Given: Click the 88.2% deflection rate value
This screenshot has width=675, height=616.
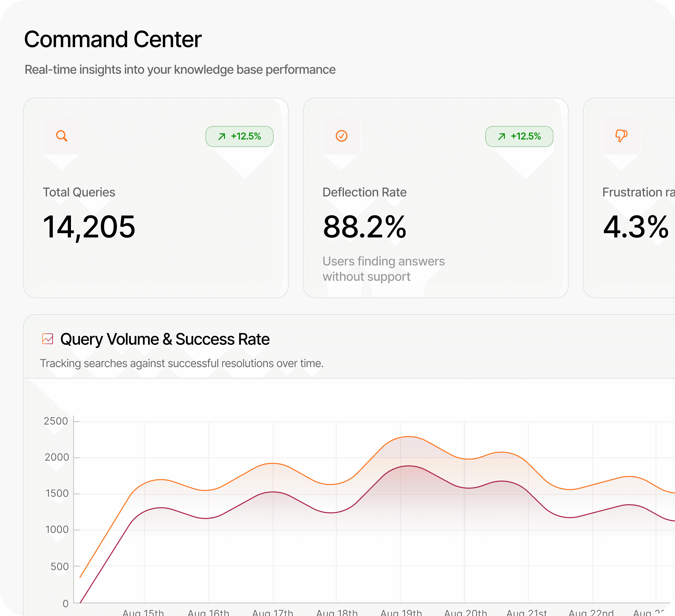Looking at the screenshot, I should click(364, 227).
